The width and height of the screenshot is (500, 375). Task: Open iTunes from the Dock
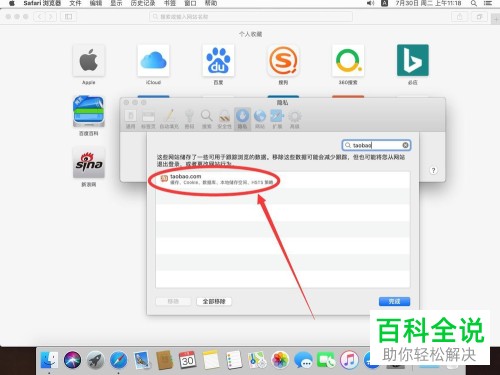(349, 360)
